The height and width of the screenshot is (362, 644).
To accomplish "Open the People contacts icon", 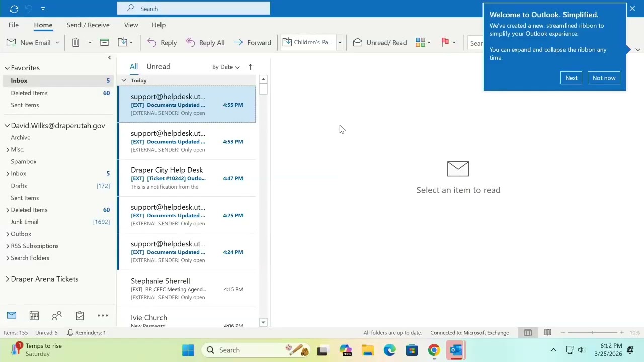I will [57, 315].
